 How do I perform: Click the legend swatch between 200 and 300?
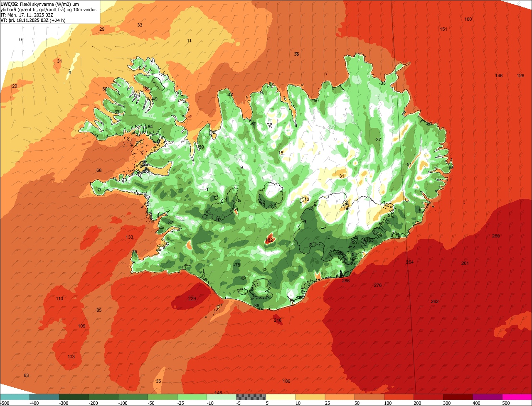(x=428, y=397)
